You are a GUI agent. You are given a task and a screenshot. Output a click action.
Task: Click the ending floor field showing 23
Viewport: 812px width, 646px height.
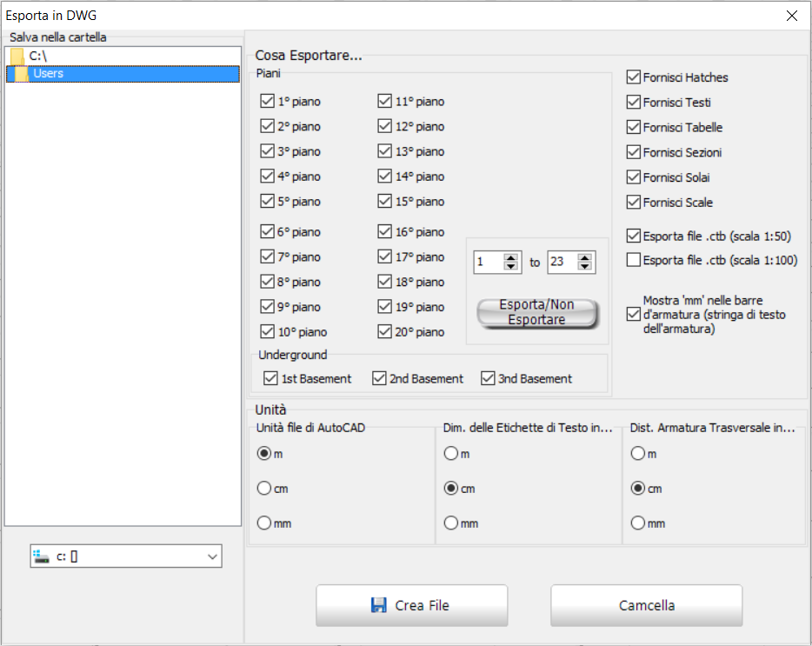[562, 263]
